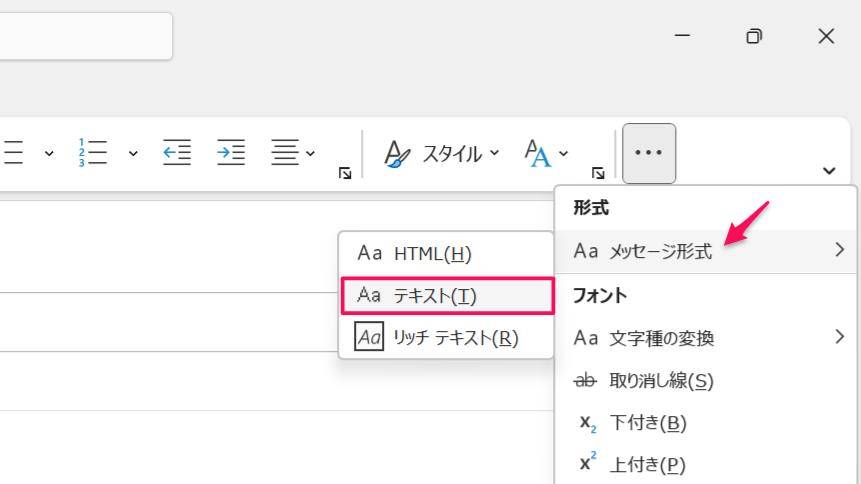861x484 pixels.
Task: Open the font size dropdown arrow
Action: [x=563, y=153]
